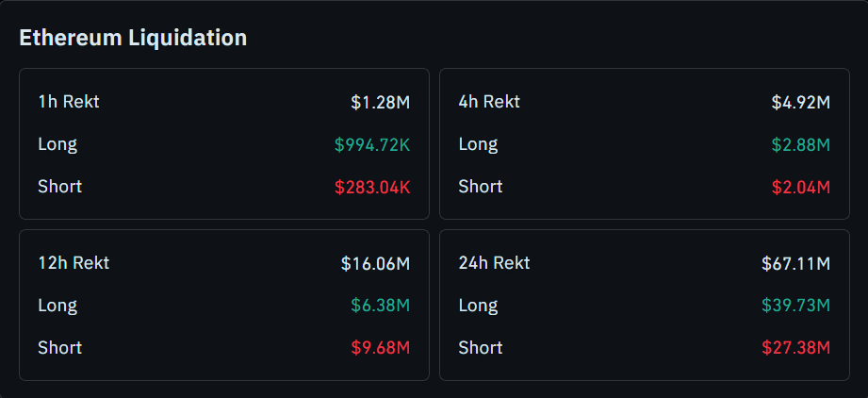Click the $9.68M short liquidation value
Image resolution: width=868 pixels, height=398 pixels.
click(380, 348)
